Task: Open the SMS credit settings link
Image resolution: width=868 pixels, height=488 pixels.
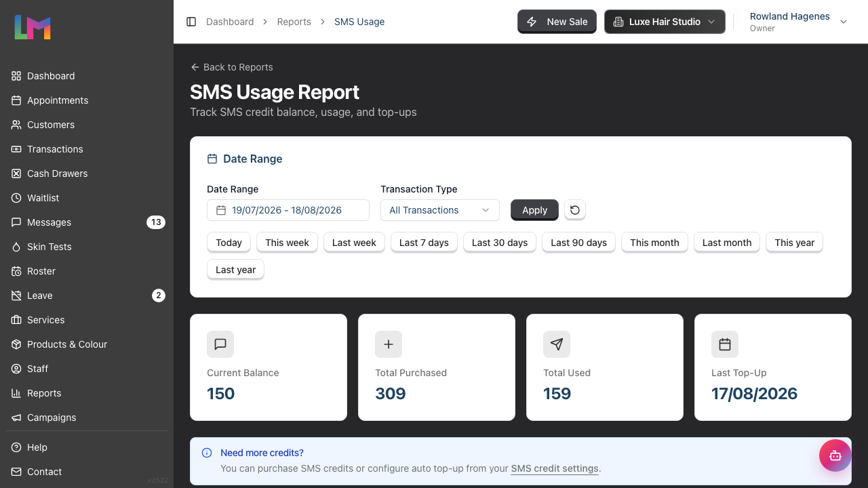Action: tap(555, 468)
